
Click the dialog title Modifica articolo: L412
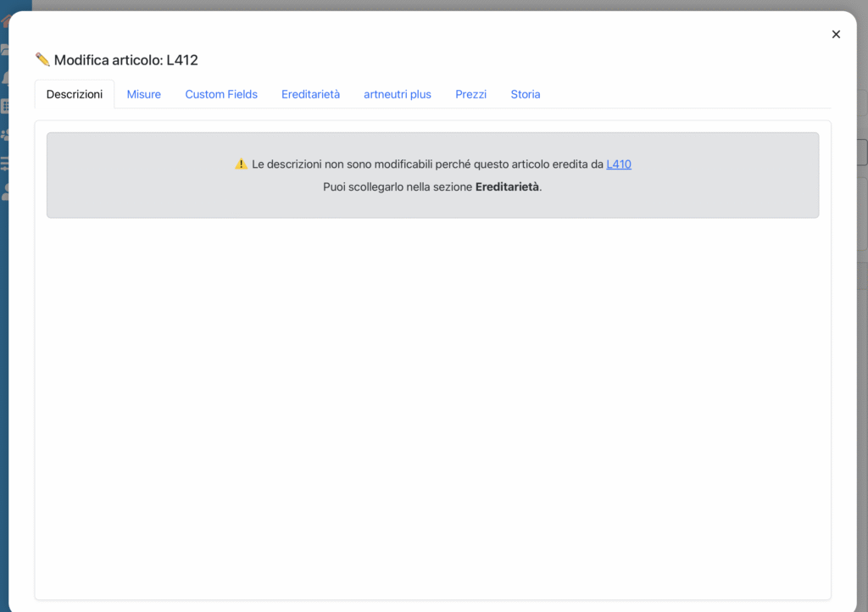(125, 60)
